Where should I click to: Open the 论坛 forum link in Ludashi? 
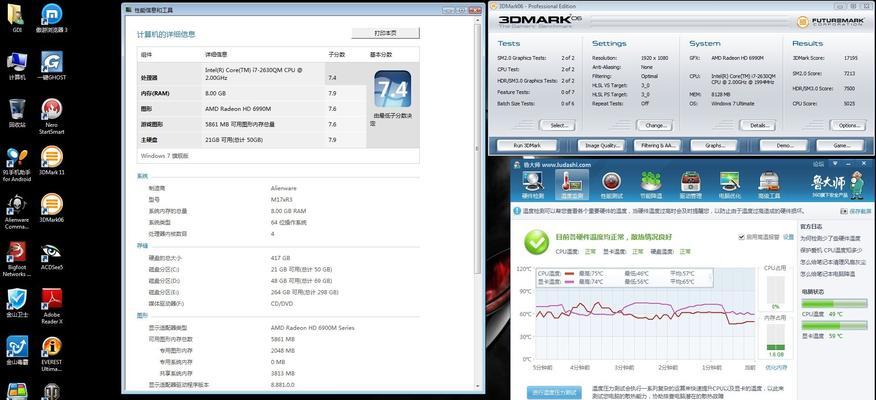point(818,164)
